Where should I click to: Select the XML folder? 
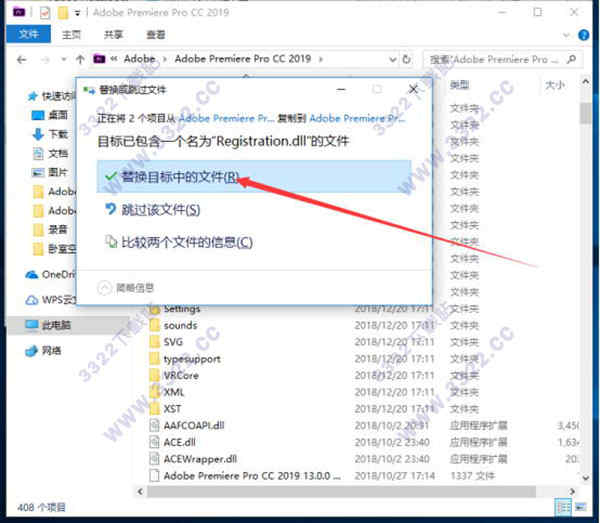[174, 392]
